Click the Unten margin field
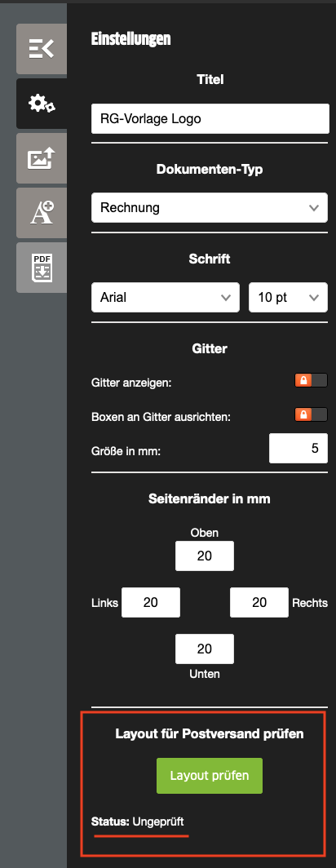 click(x=204, y=649)
